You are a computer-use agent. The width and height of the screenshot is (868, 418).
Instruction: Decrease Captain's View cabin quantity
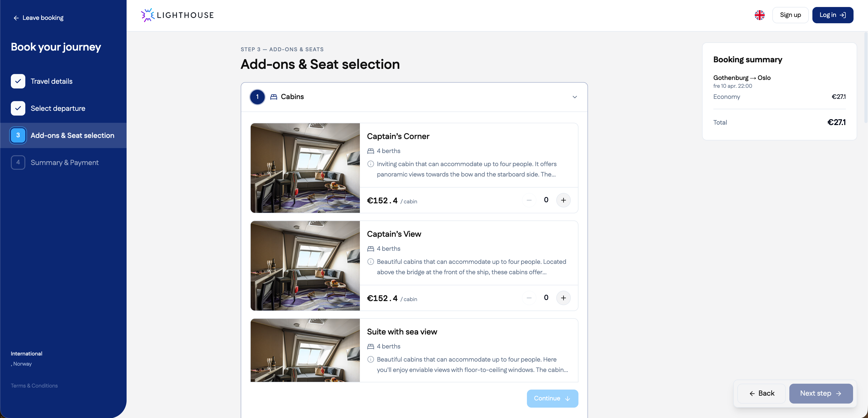coord(529,298)
